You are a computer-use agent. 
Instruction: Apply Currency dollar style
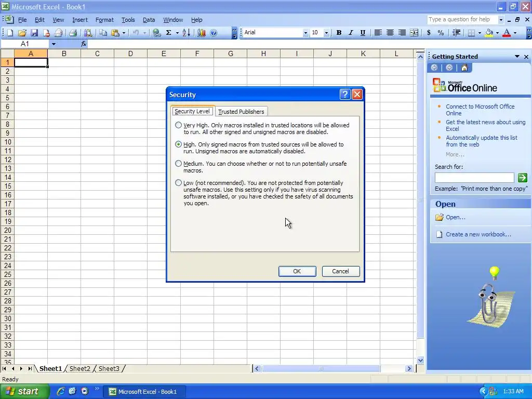pos(429,33)
